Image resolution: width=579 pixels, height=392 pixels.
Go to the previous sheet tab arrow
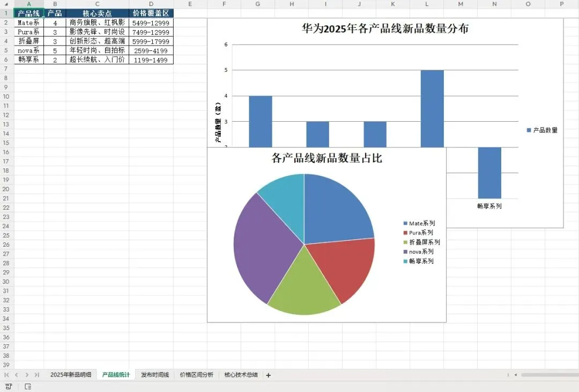click(x=17, y=375)
